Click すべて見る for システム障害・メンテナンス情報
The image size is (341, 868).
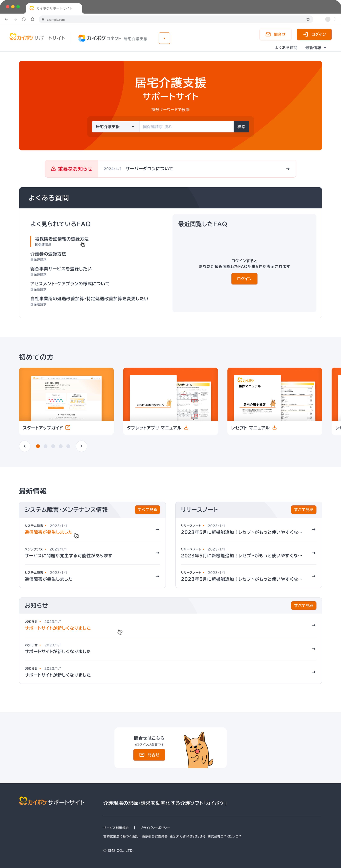(x=148, y=510)
